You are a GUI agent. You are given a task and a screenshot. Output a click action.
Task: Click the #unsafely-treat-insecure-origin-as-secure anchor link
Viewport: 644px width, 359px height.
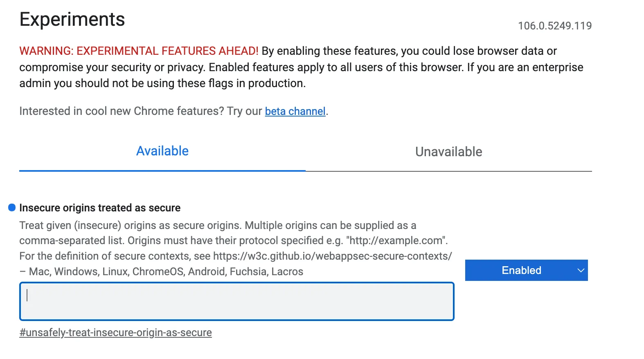(115, 332)
